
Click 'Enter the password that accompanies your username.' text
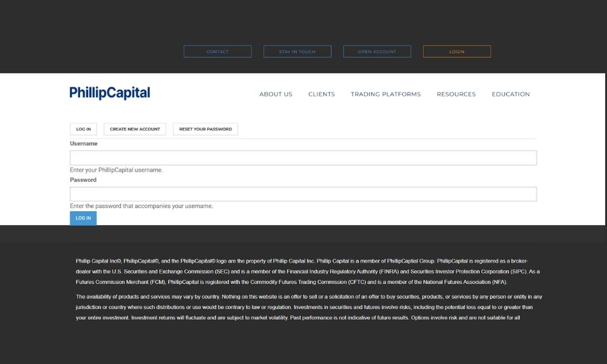pos(141,206)
